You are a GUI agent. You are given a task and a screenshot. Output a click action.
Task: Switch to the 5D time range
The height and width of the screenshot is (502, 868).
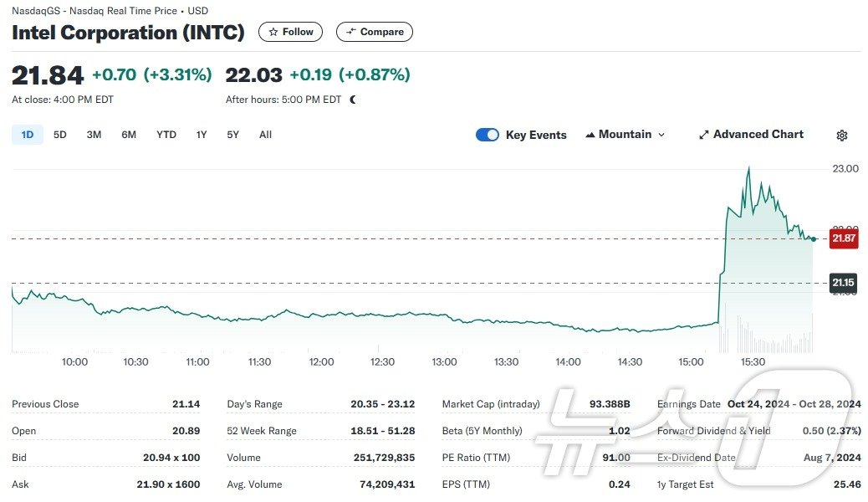click(x=59, y=135)
